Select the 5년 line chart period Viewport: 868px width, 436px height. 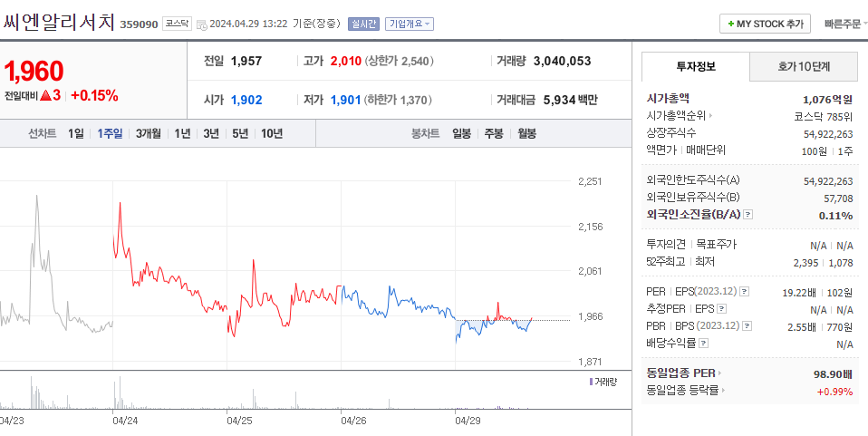pos(240,133)
